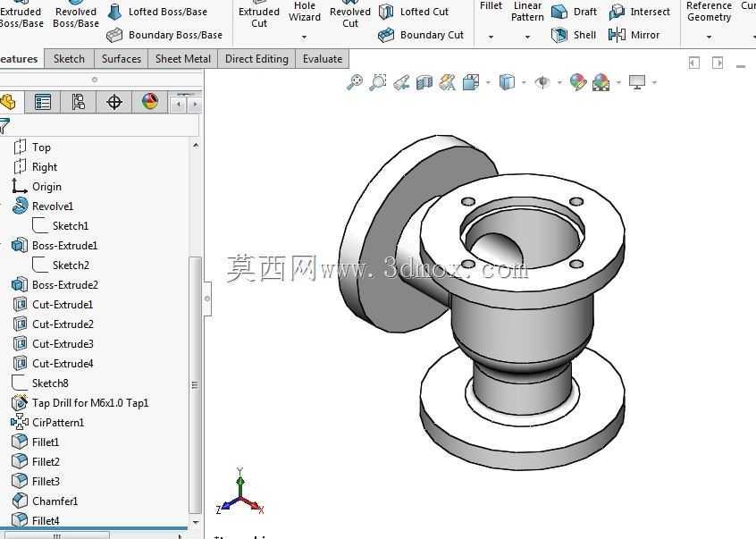Click the Apply Scene icon
This screenshot has height=539, width=756.
[x=601, y=82]
